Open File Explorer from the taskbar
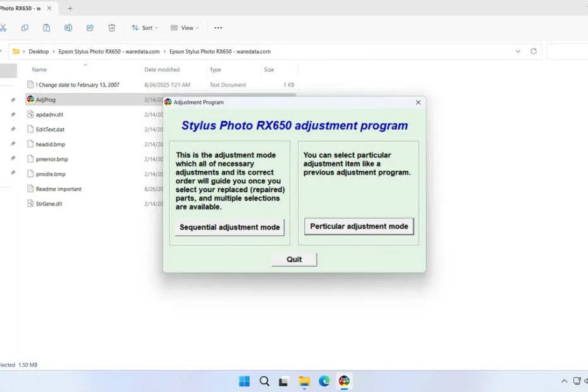 (304, 381)
